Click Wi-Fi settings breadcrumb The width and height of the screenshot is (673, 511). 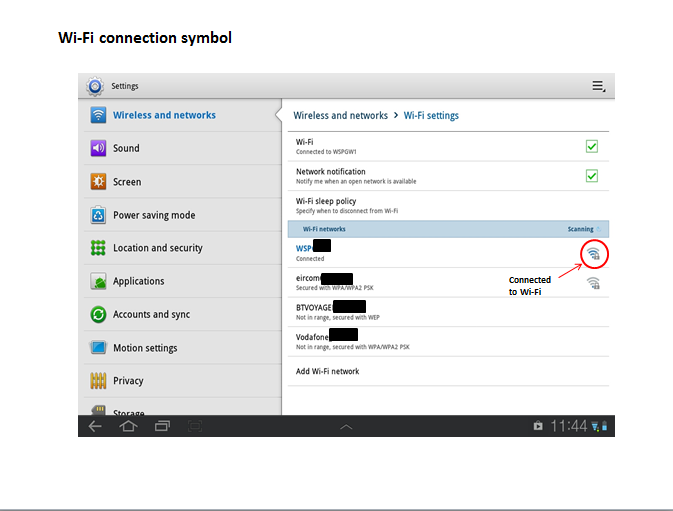click(431, 115)
